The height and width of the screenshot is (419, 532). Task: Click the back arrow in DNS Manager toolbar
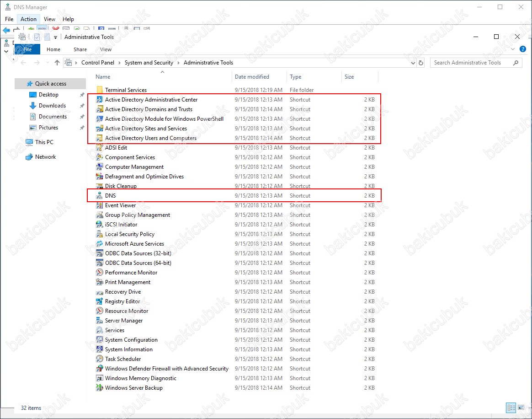click(x=6, y=30)
